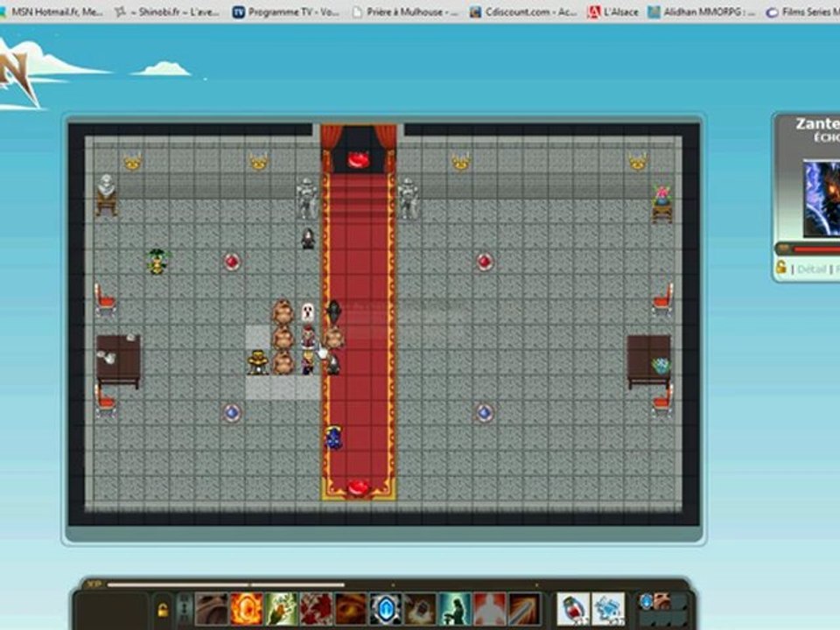This screenshot has width=840, height=630.
Task: Activate the fiery eye skill
Action: pyautogui.click(x=351, y=609)
